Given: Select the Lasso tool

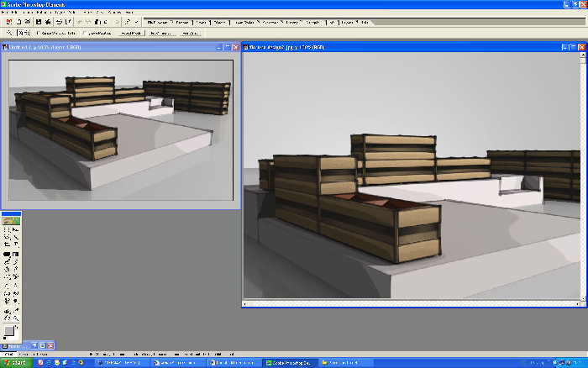Looking at the screenshot, I should coord(7,237).
